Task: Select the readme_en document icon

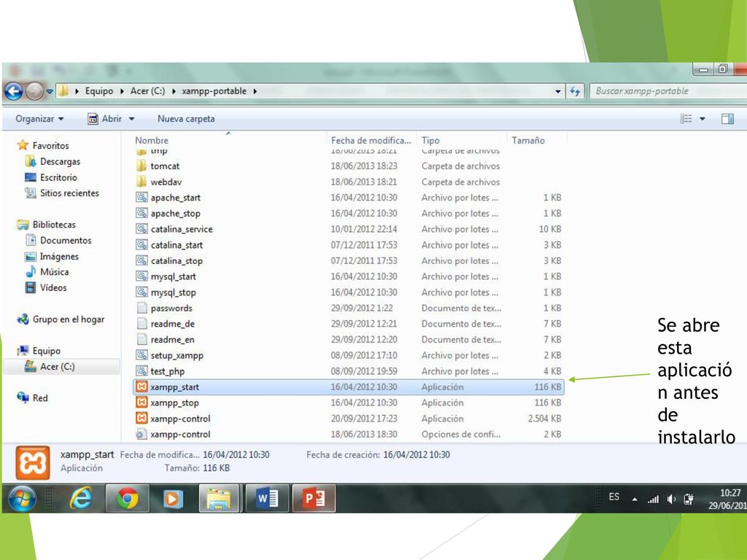Action: [x=142, y=340]
